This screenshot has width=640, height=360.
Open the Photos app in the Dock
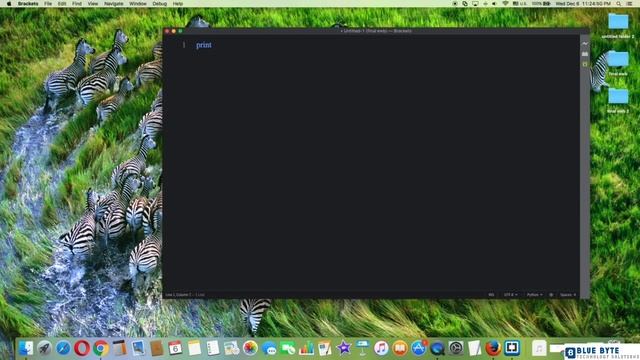click(x=250, y=348)
